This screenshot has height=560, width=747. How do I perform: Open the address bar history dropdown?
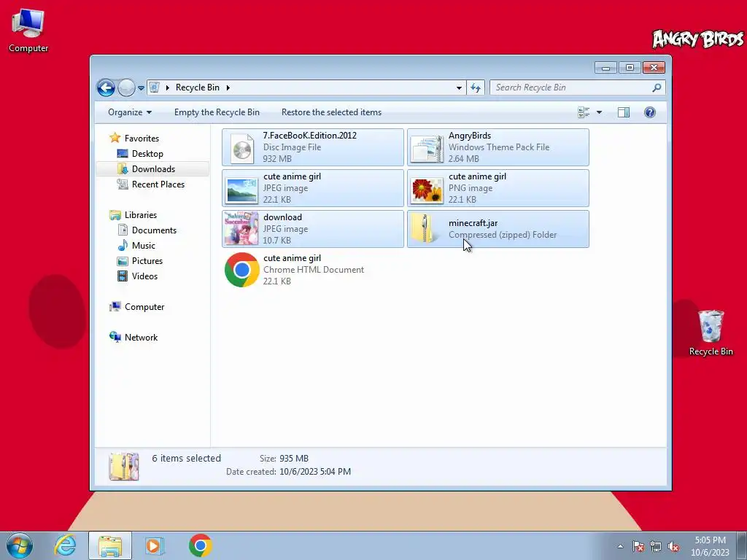pyautogui.click(x=459, y=87)
